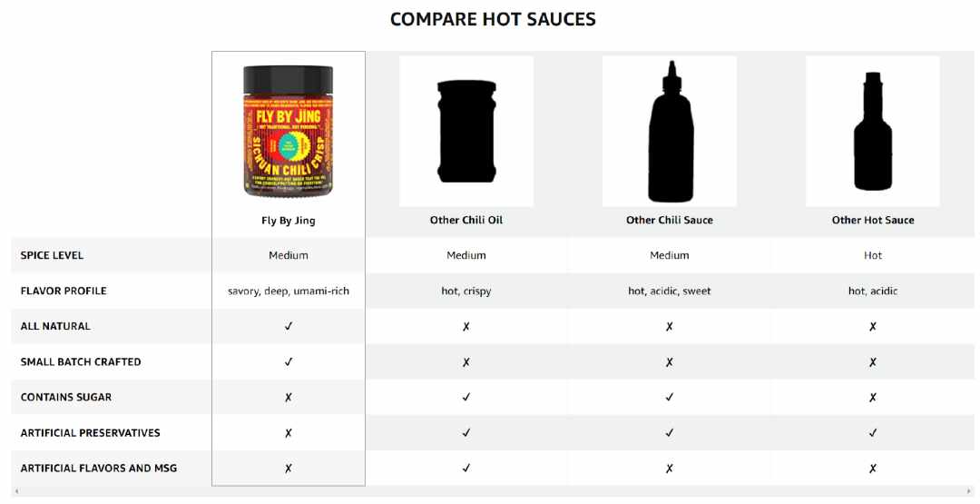
Task: Click Fly By Jing All Natural checkmark
Action: [289, 326]
